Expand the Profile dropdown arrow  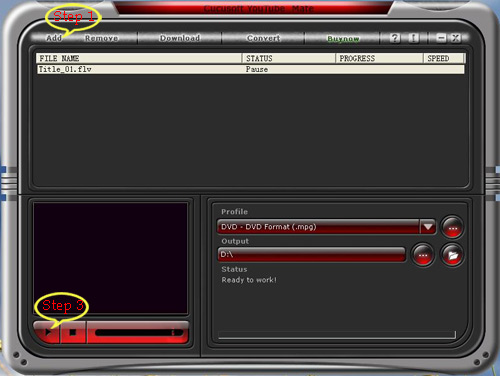coord(428,227)
